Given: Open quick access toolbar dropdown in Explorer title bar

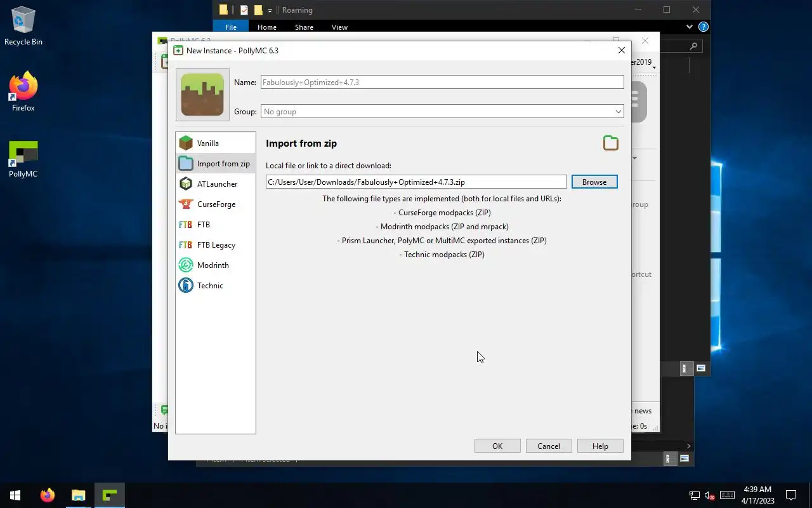Looking at the screenshot, I should pos(270,10).
